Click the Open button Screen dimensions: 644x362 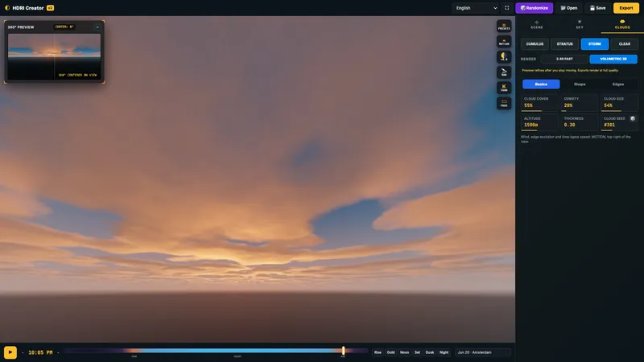[x=569, y=8]
